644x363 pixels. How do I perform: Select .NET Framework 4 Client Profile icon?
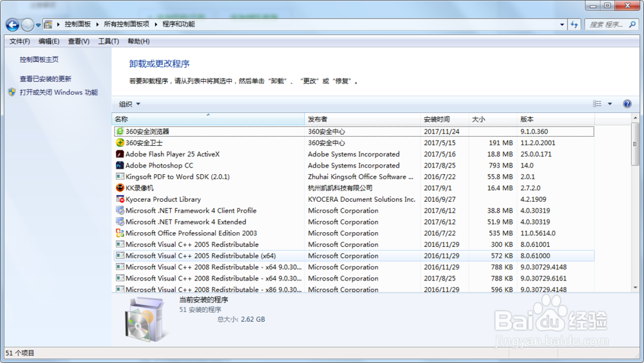click(120, 210)
